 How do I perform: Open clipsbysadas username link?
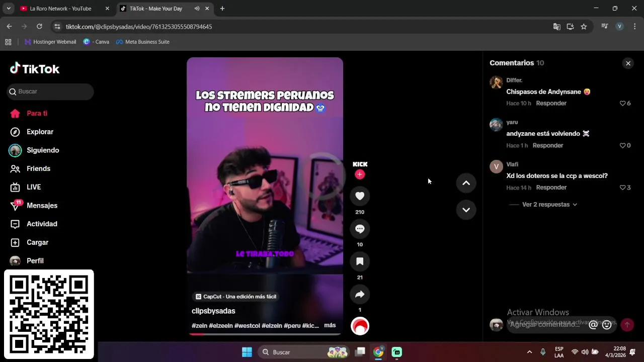pos(213,311)
